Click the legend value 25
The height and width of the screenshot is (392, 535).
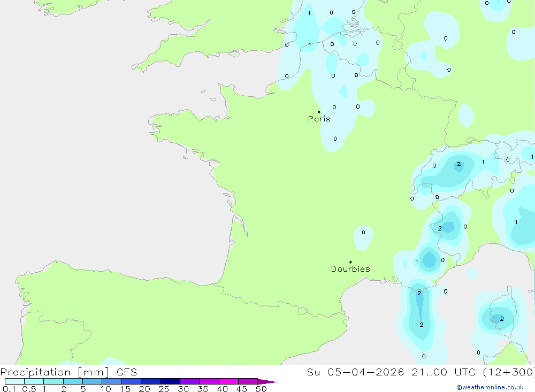coord(164,389)
